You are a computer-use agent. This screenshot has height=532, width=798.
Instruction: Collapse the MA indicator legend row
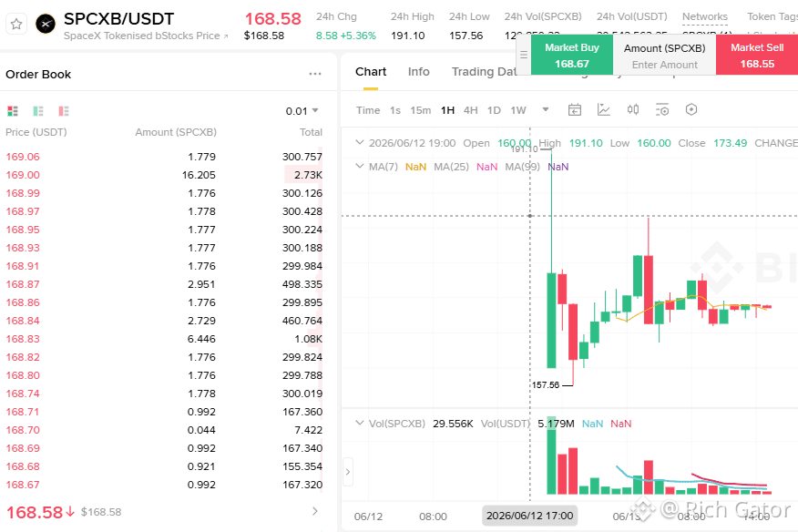tap(360, 166)
